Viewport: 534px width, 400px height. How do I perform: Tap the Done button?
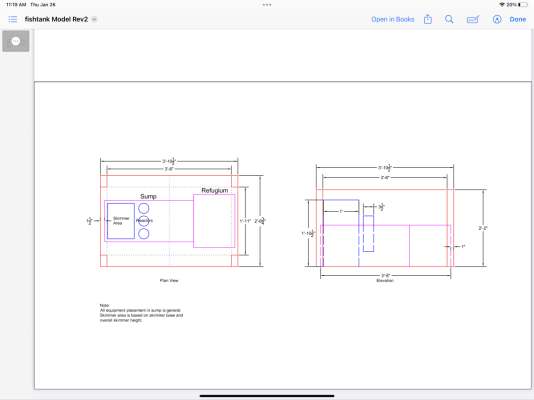point(518,19)
